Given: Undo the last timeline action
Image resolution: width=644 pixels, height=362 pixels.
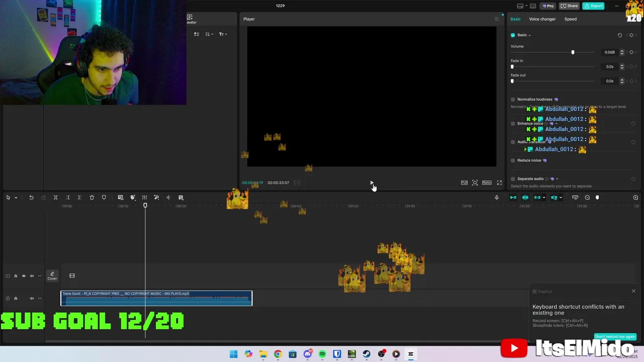Looking at the screenshot, I should [31, 198].
